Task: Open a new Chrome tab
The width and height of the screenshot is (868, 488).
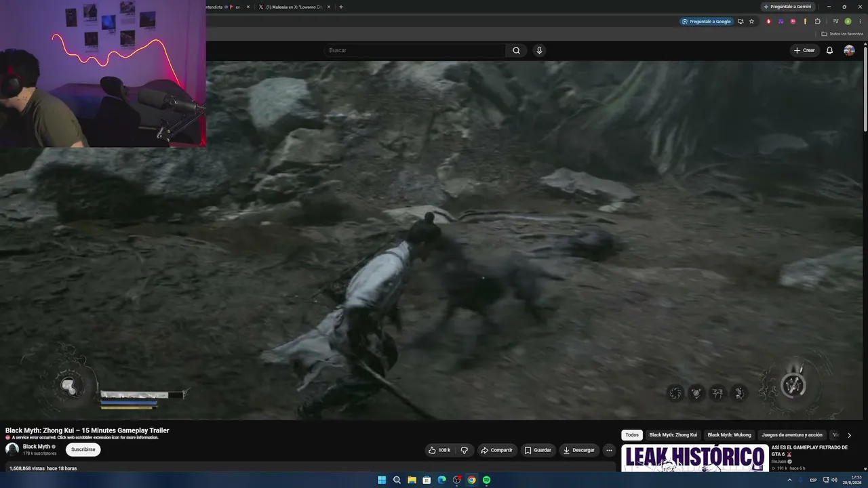Action: pyautogui.click(x=340, y=7)
